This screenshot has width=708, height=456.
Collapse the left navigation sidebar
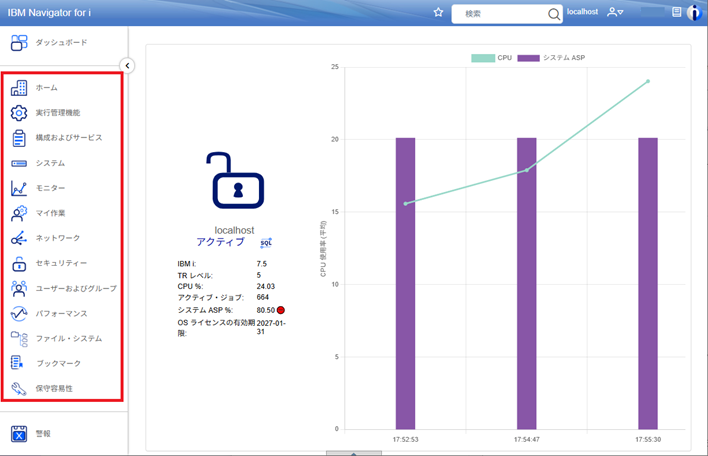click(x=127, y=66)
